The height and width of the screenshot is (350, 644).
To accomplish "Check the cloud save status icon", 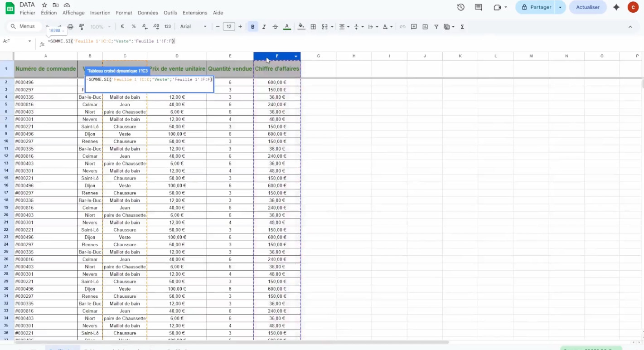I will coord(67,5).
